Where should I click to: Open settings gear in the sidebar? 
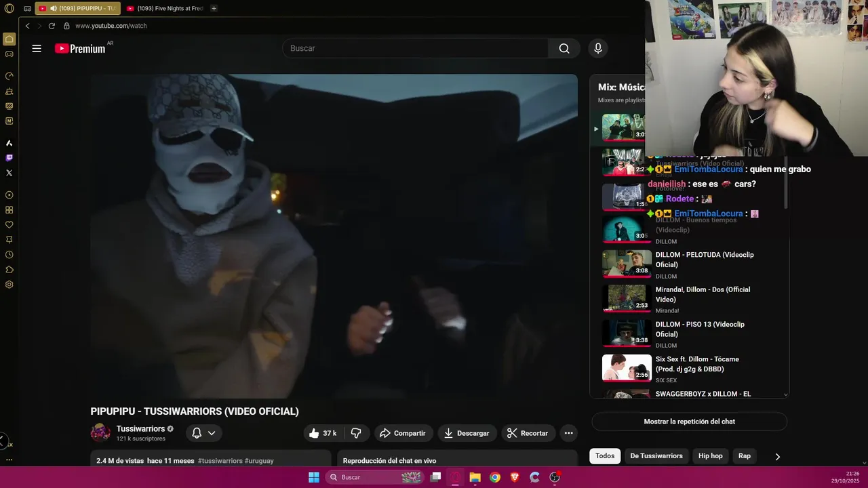[9, 285]
